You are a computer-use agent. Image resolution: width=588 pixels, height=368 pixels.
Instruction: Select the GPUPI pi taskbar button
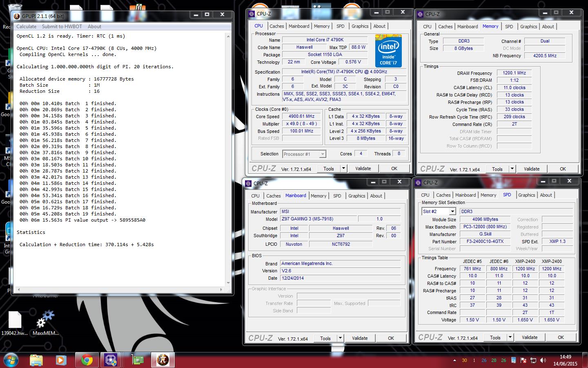163,360
